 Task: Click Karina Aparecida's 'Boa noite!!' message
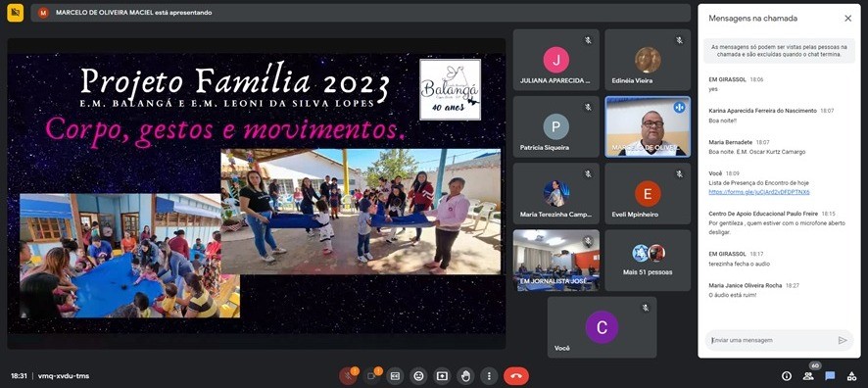[x=723, y=121]
